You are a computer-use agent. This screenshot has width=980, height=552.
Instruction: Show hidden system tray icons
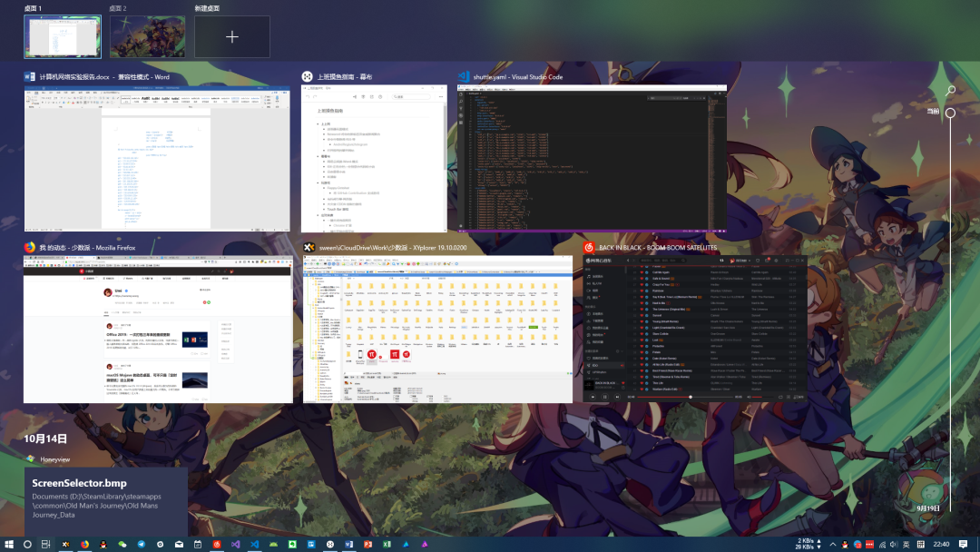tap(832, 545)
